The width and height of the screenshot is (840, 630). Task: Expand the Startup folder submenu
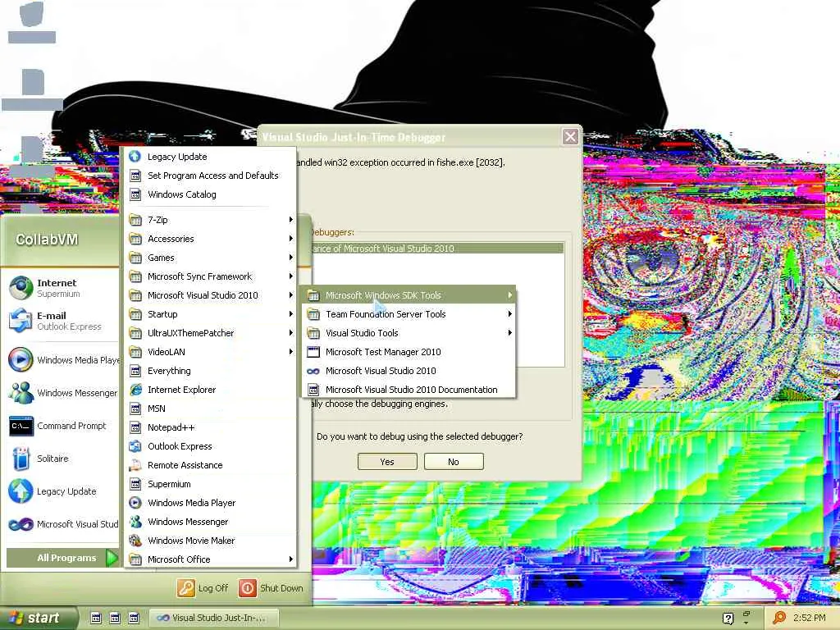[x=210, y=314]
